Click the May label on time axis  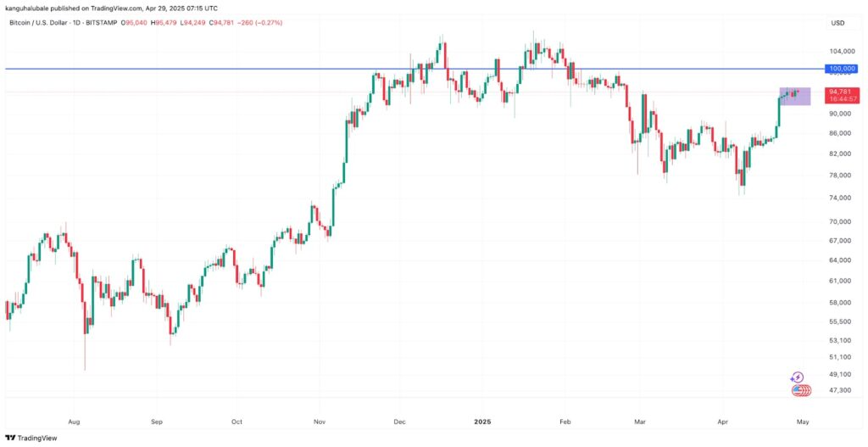(804, 421)
